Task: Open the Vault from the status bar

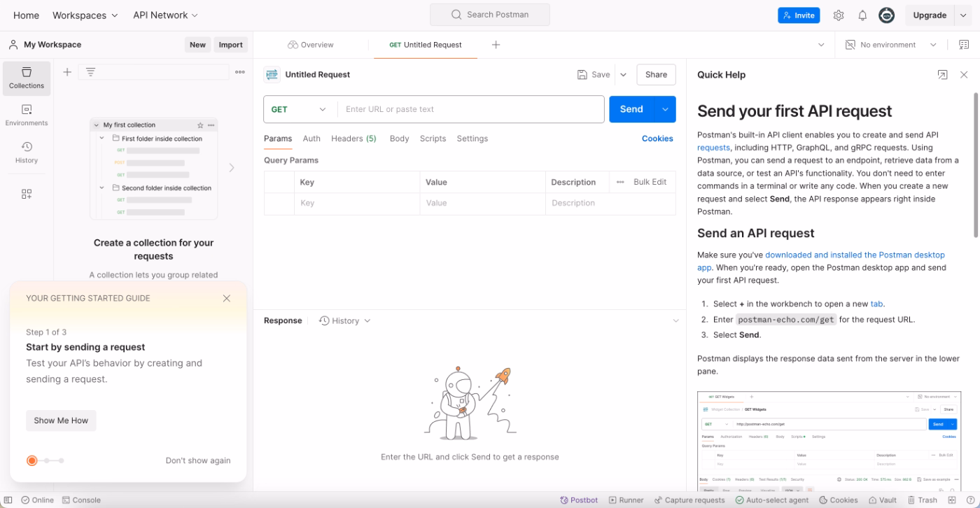Action: click(x=883, y=500)
